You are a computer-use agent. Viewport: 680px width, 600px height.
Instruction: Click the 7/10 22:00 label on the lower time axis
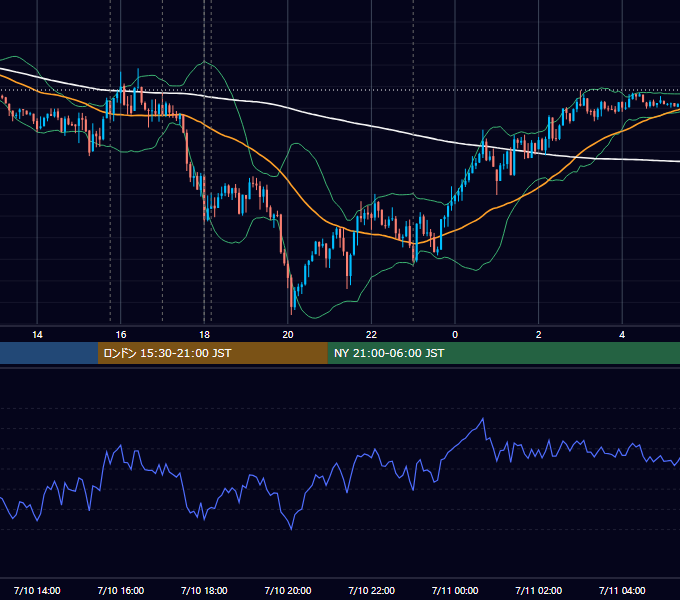coord(371,590)
